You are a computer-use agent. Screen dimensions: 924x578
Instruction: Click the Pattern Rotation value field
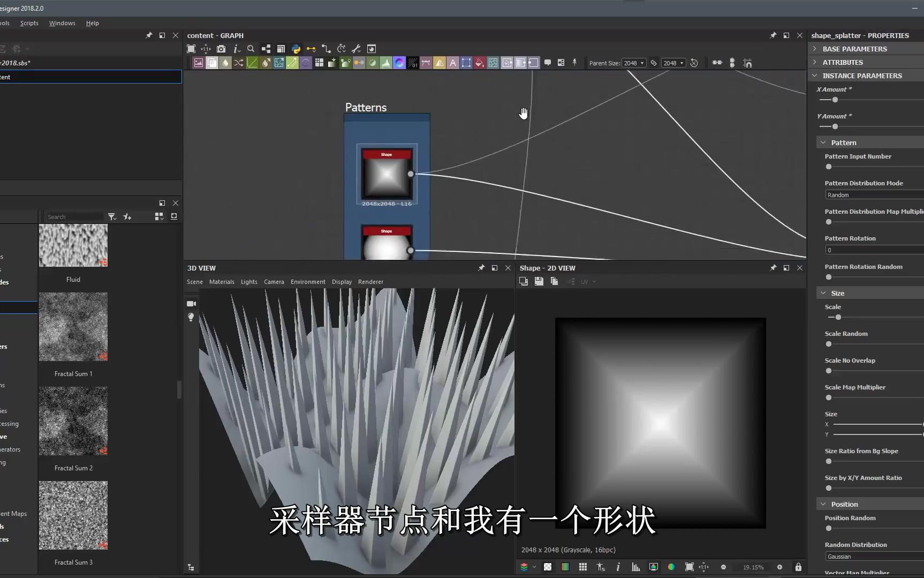click(x=874, y=250)
